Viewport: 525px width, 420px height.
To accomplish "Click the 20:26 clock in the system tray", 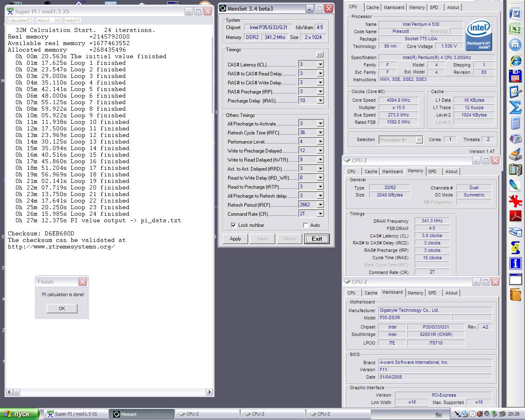I will pos(514,414).
